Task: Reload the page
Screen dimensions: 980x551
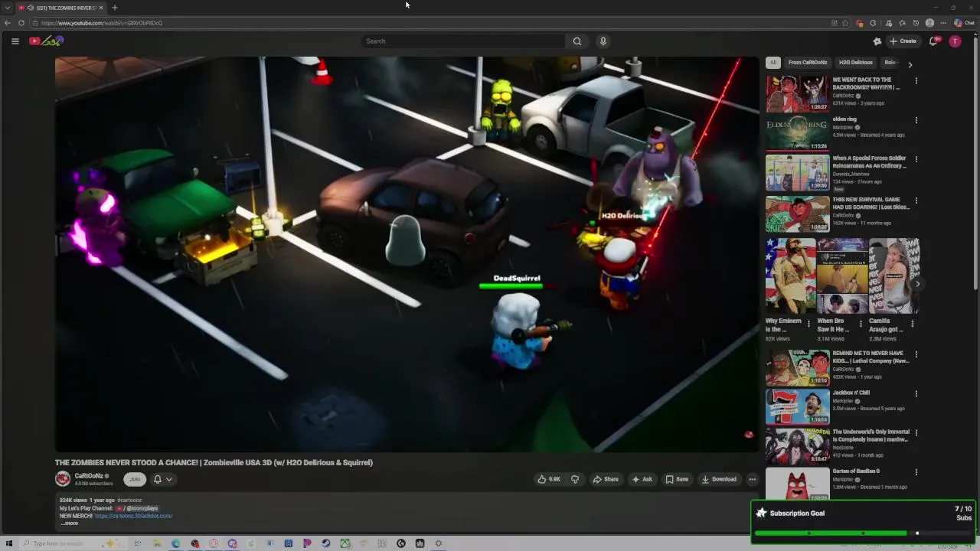Action: click(x=21, y=23)
